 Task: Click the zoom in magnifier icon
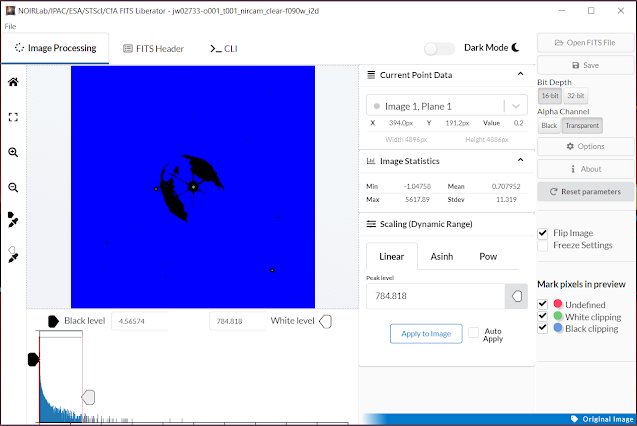[13, 152]
